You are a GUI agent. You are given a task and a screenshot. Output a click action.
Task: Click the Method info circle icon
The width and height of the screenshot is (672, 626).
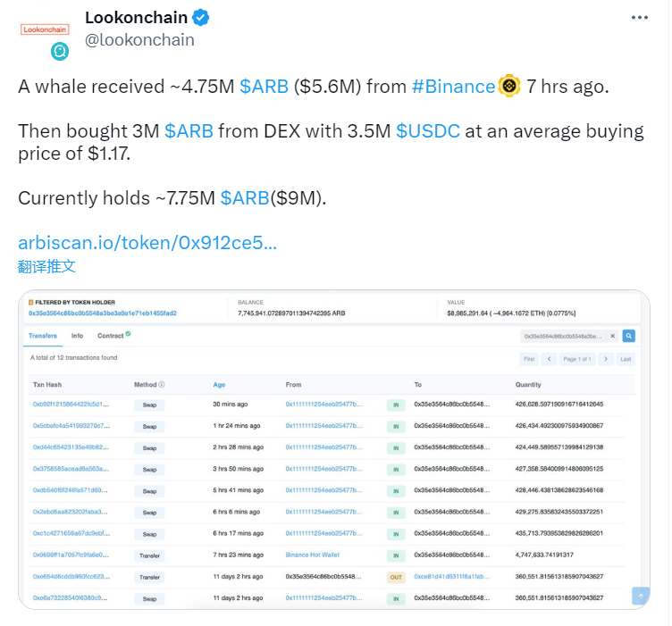(162, 385)
